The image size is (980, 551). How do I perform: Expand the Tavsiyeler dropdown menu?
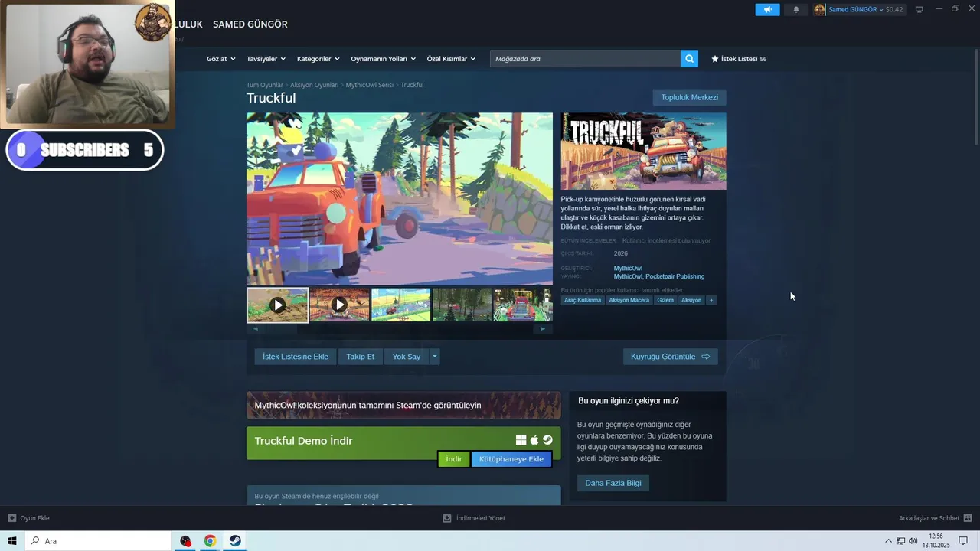266,59
